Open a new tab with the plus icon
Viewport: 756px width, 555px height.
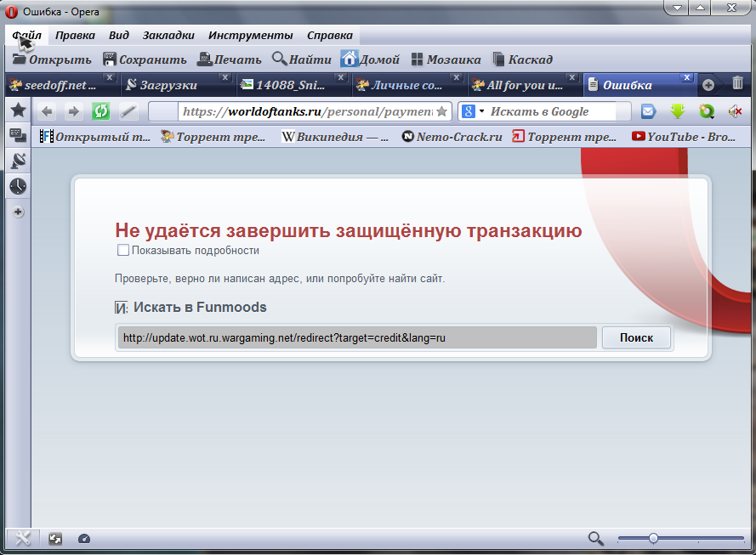click(x=708, y=85)
